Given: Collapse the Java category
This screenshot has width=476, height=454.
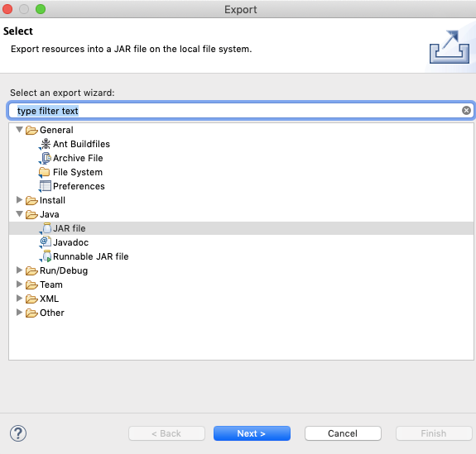Looking at the screenshot, I should pos(19,214).
